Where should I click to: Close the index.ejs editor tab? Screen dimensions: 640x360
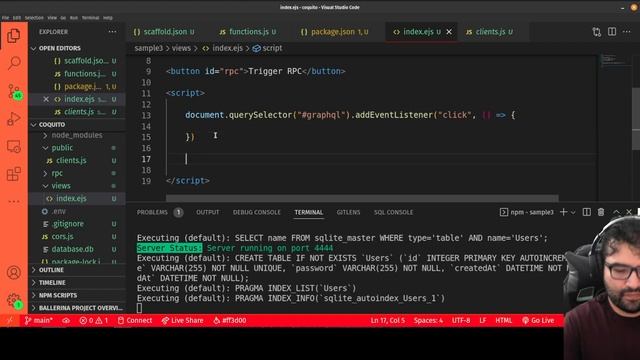[x=449, y=32]
